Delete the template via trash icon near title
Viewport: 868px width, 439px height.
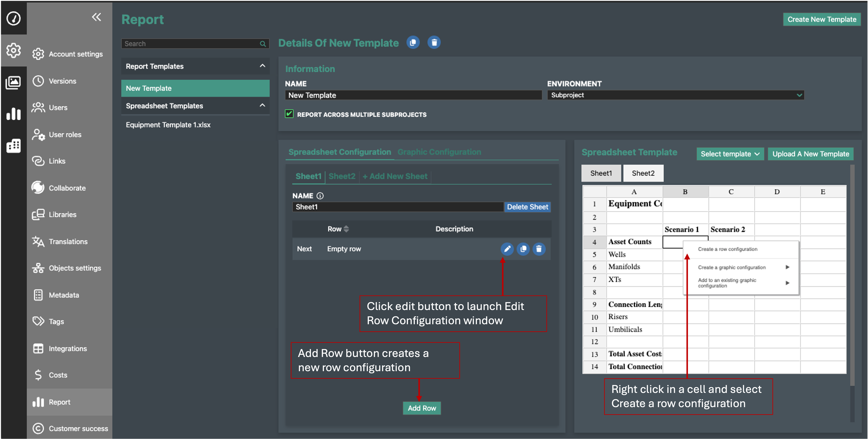click(x=434, y=42)
